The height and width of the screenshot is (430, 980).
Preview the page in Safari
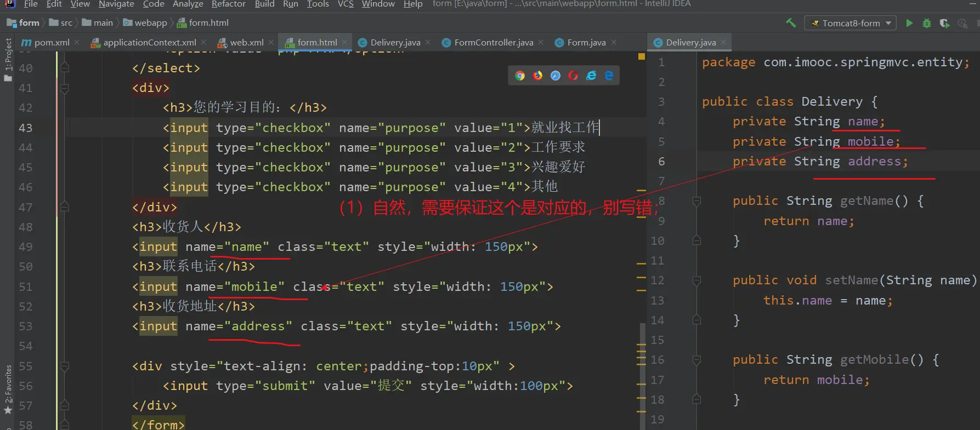click(x=556, y=76)
